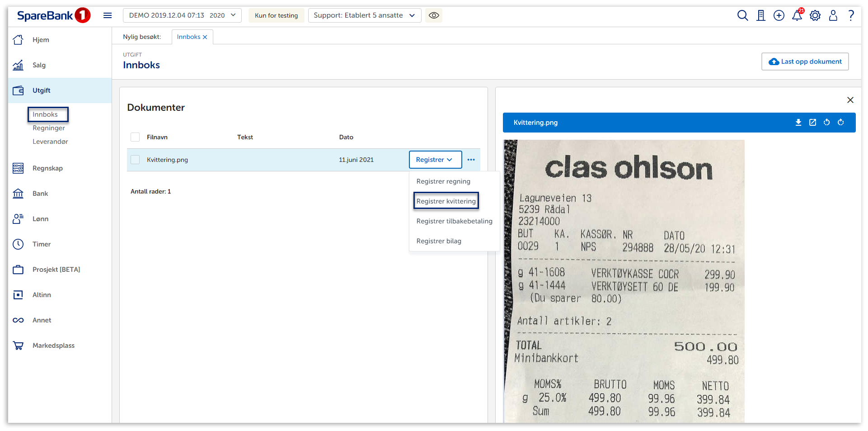
Task: Choose Registrer tilbakebetaling menu item
Action: (x=454, y=221)
